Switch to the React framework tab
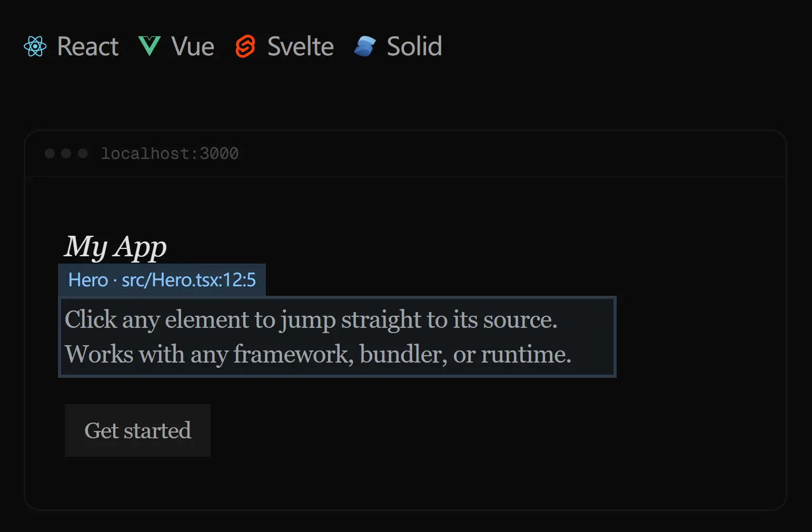The height and width of the screenshot is (532, 812). click(71, 46)
